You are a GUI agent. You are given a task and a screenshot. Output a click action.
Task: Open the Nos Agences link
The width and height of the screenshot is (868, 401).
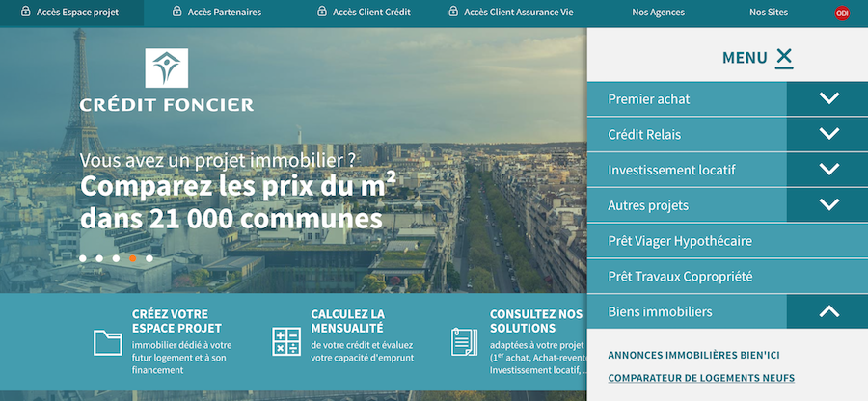pyautogui.click(x=658, y=13)
